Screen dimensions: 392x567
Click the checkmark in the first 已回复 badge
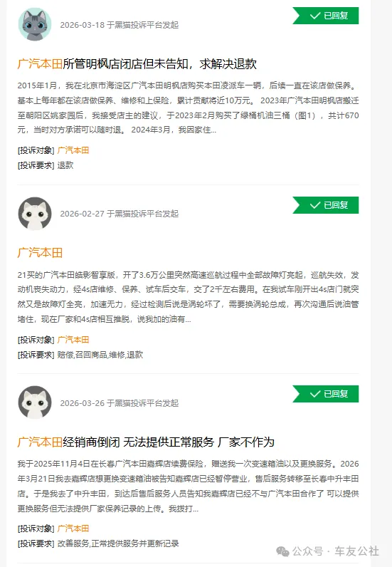click(315, 16)
